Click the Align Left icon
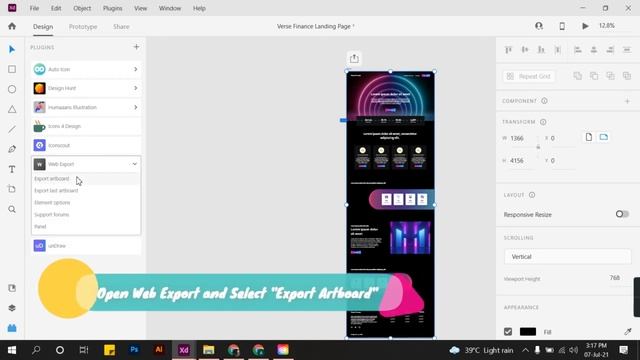The width and height of the screenshot is (640, 360). (x=578, y=50)
